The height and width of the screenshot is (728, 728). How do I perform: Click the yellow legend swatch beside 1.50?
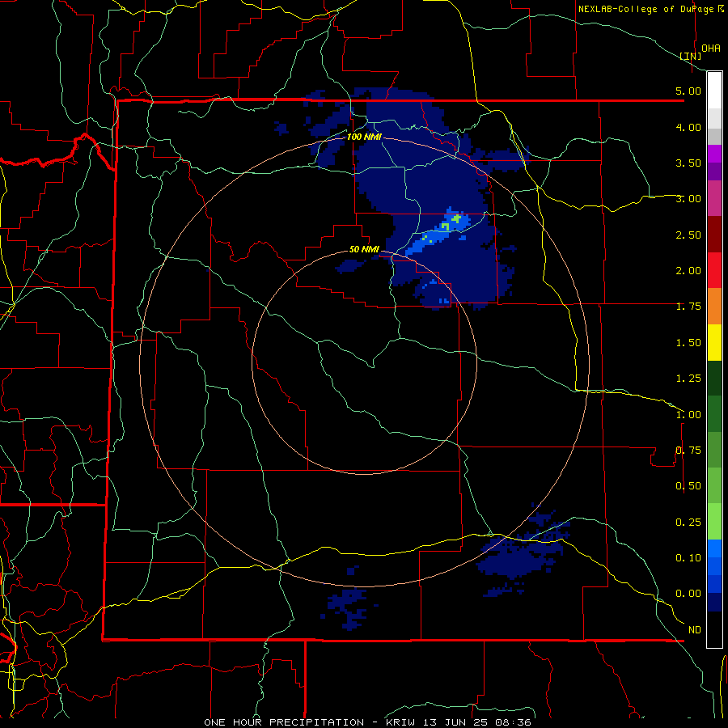pyautogui.click(x=714, y=342)
